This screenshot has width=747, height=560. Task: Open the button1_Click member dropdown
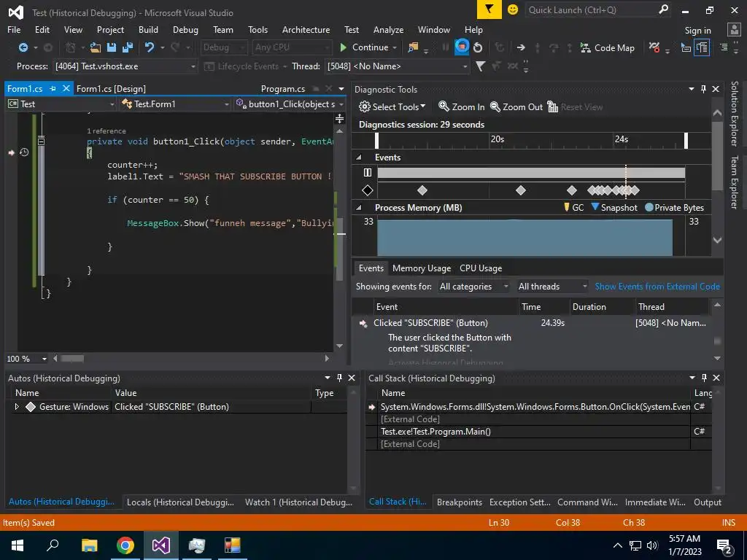290,104
